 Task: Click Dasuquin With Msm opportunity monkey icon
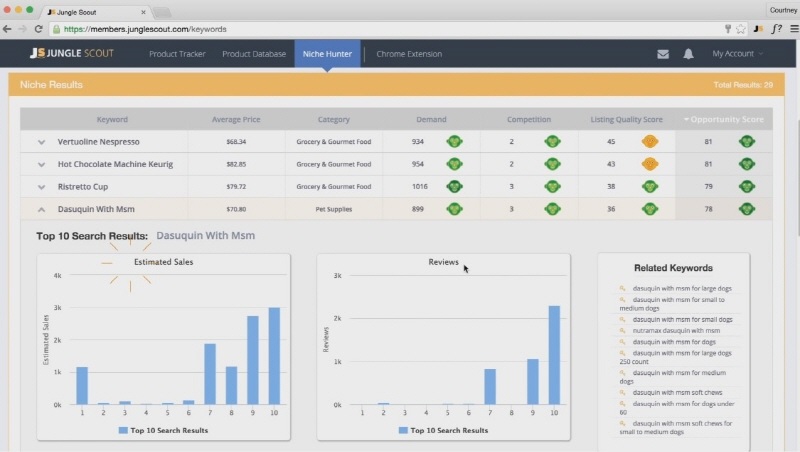click(x=747, y=209)
